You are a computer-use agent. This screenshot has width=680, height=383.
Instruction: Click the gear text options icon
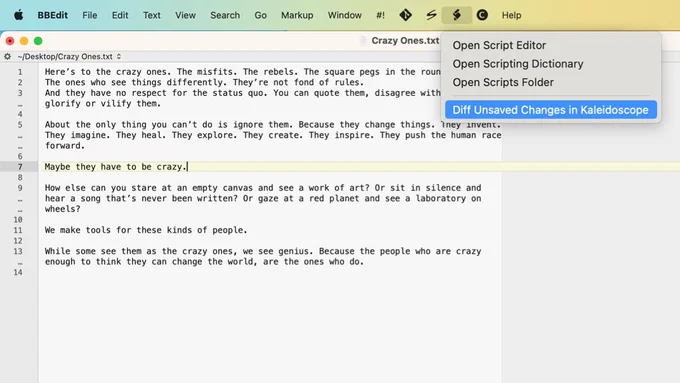(x=7, y=56)
